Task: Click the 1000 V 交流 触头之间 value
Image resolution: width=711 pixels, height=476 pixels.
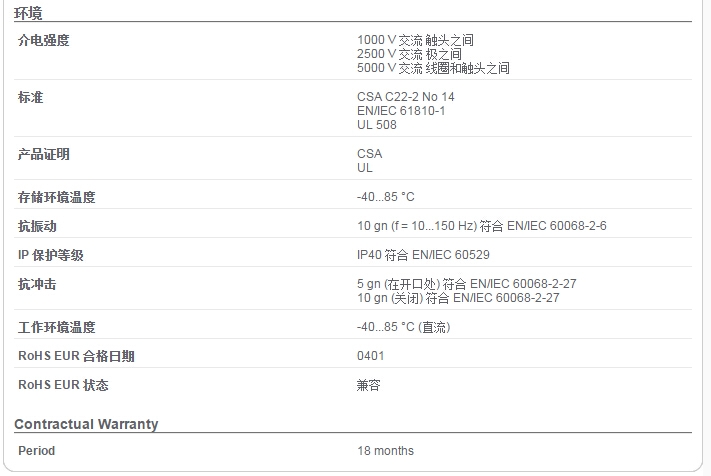Action: click(x=415, y=40)
